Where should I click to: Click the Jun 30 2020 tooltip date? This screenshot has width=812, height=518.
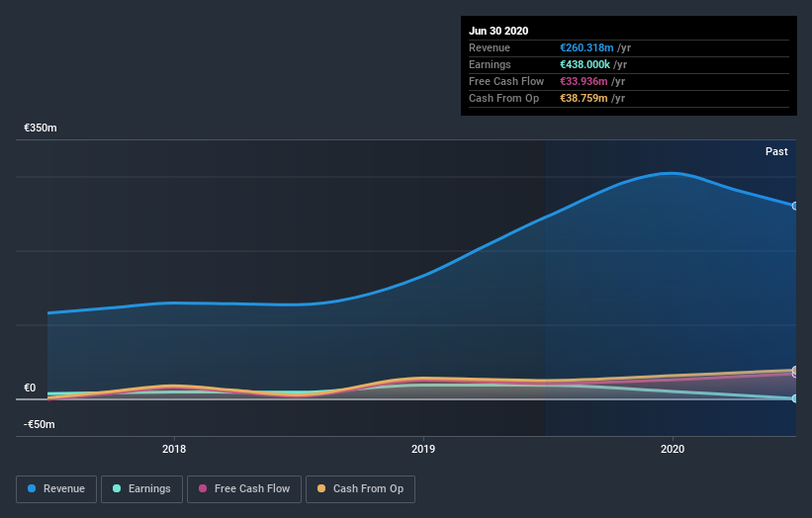click(498, 31)
